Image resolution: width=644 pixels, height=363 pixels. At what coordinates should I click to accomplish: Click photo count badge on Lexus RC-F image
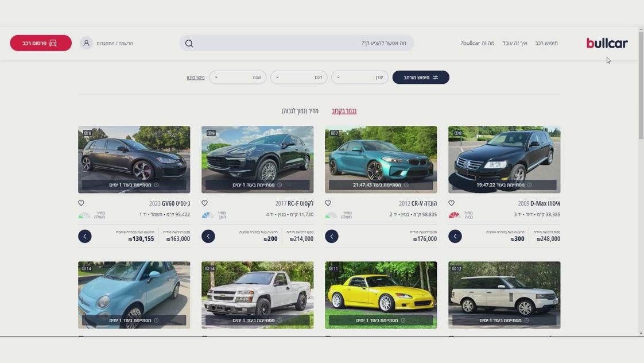point(211,133)
